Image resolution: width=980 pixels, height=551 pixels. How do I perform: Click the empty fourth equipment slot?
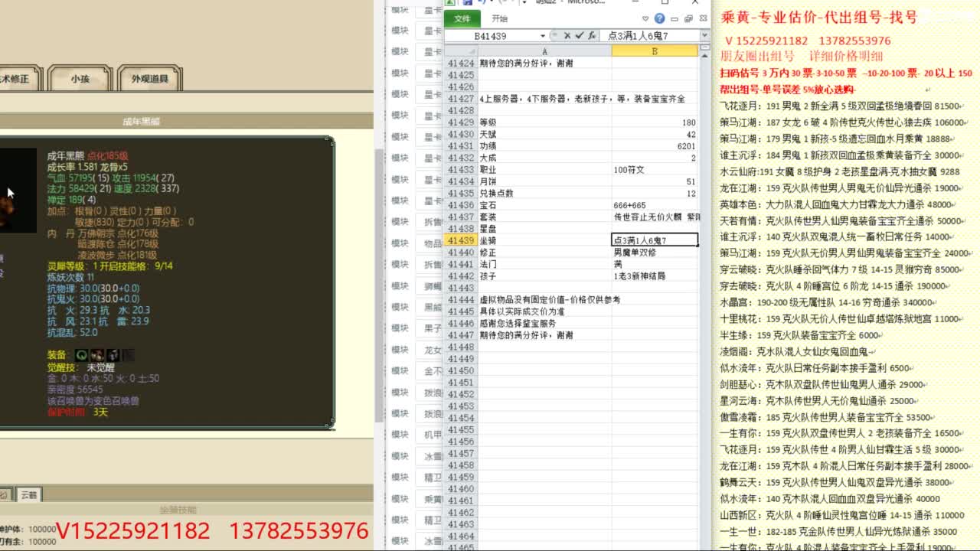click(129, 355)
